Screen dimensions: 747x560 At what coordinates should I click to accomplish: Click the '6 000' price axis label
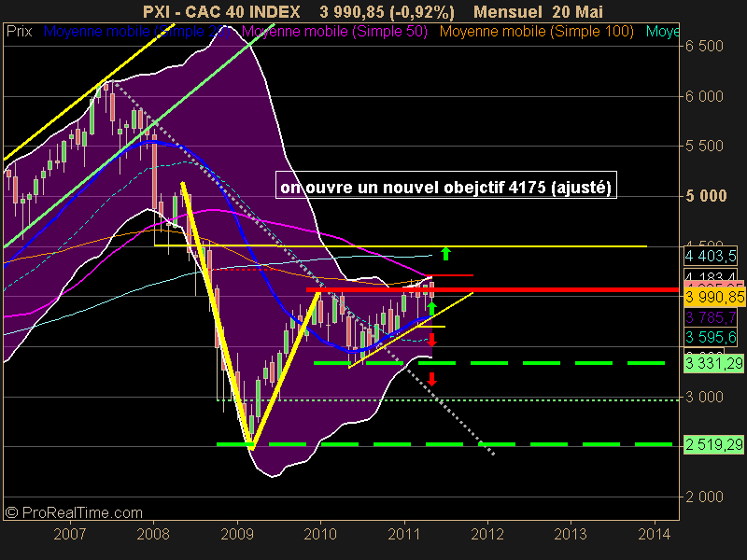point(704,97)
